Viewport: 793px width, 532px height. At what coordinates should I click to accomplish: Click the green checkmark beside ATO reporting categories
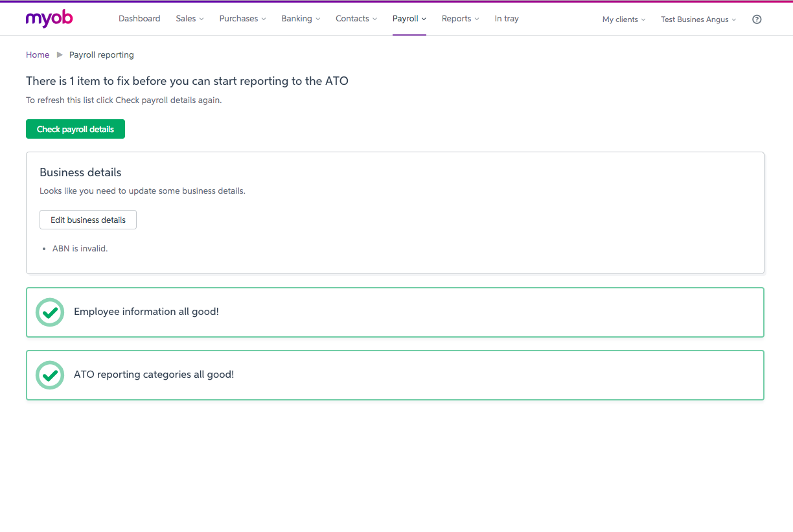tap(50, 375)
